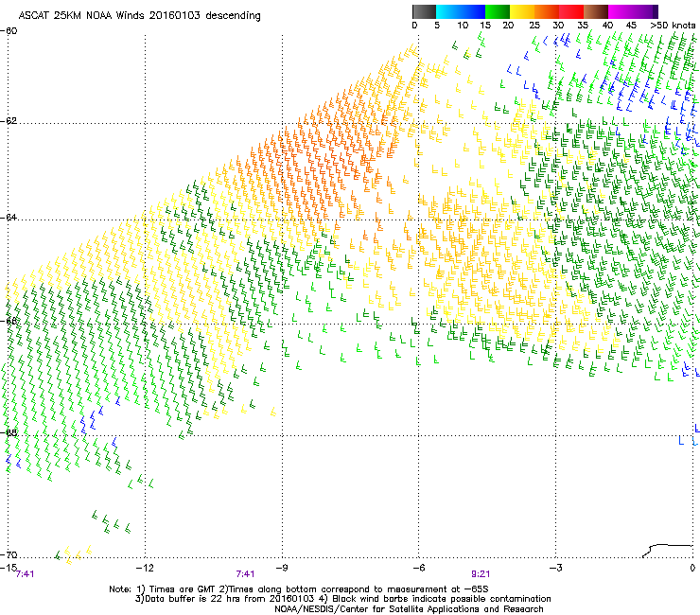The height and width of the screenshot is (615, 700).
Task: Click the "-3" longitude axis label
Action: (x=555, y=568)
